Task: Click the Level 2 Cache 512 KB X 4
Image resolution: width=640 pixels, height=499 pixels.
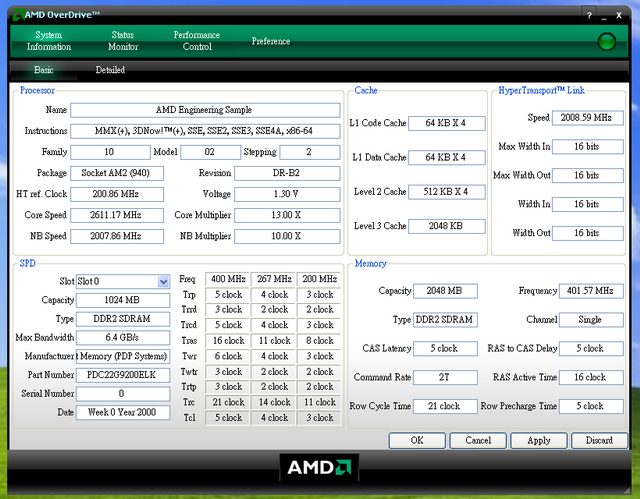Action: tap(447, 192)
